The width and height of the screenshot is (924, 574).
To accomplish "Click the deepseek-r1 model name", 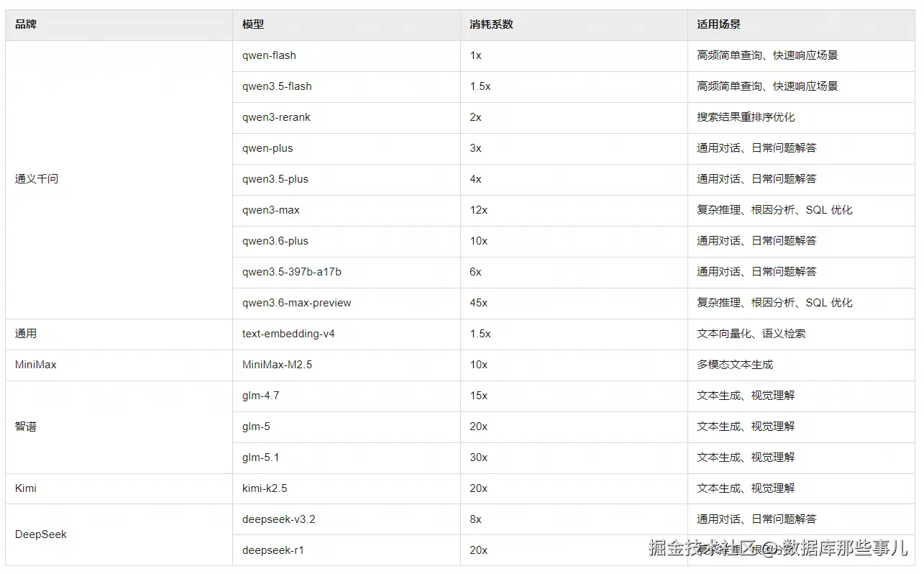I will [x=273, y=550].
